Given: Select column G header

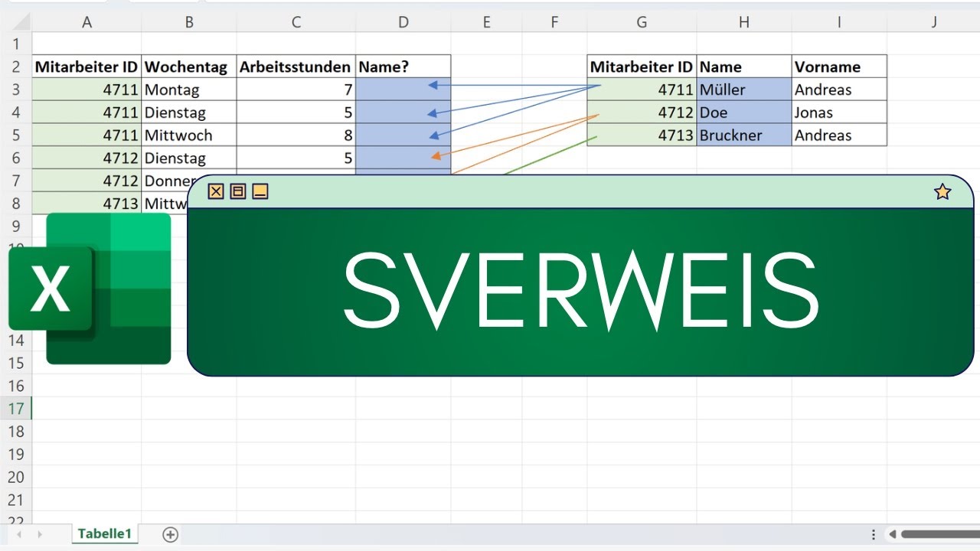Looking at the screenshot, I should click(x=642, y=22).
